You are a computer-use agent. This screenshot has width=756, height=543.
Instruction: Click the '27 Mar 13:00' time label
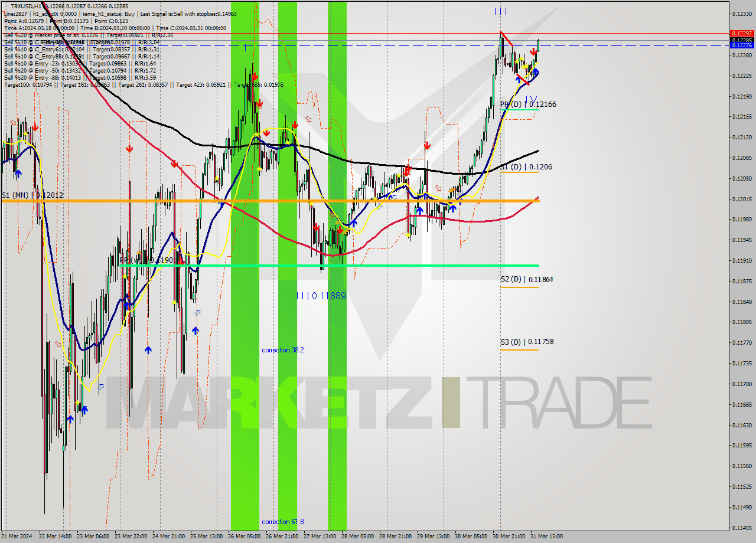coord(320,537)
